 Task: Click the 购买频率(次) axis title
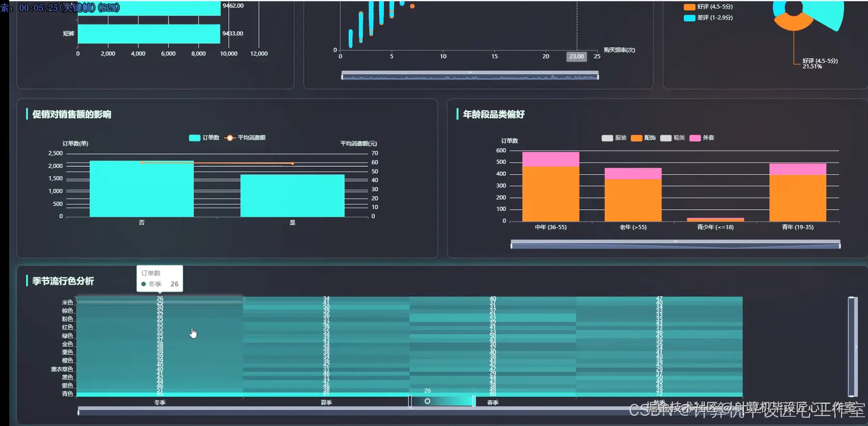pos(620,50)
